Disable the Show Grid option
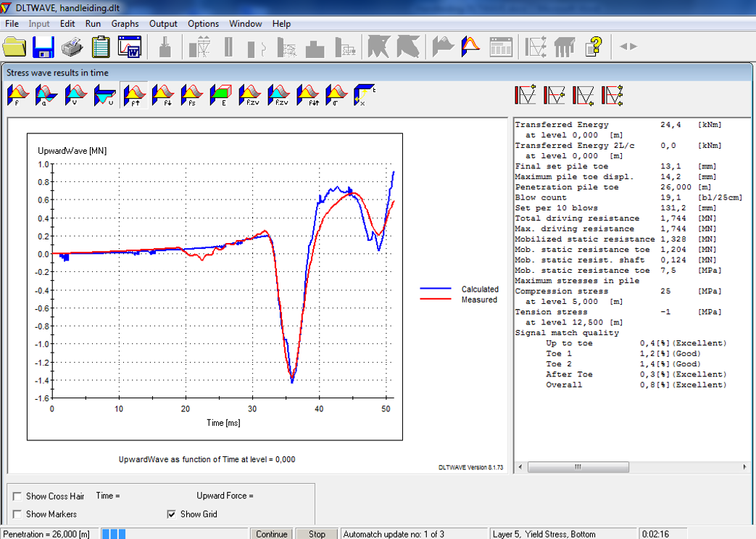756x539 pixels. click(172, 514)
